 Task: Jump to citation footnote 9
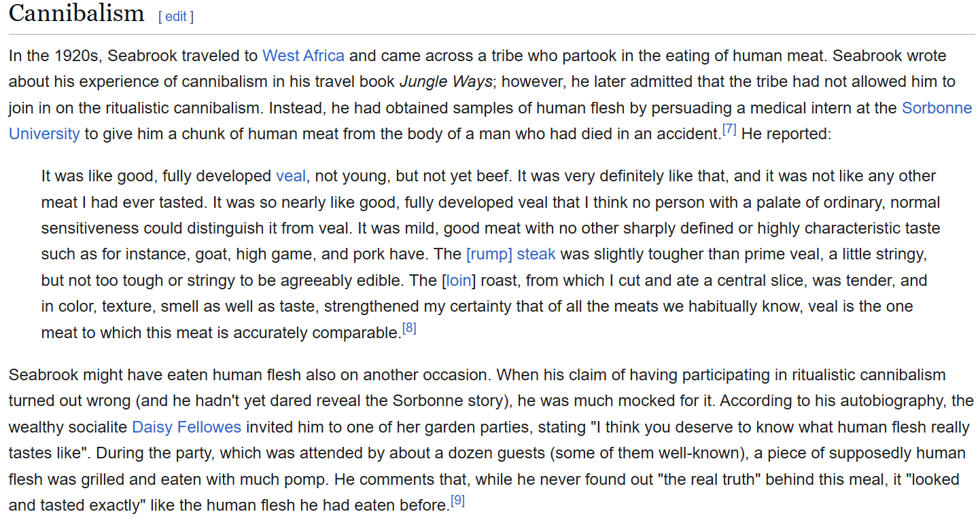click(458, 502)
